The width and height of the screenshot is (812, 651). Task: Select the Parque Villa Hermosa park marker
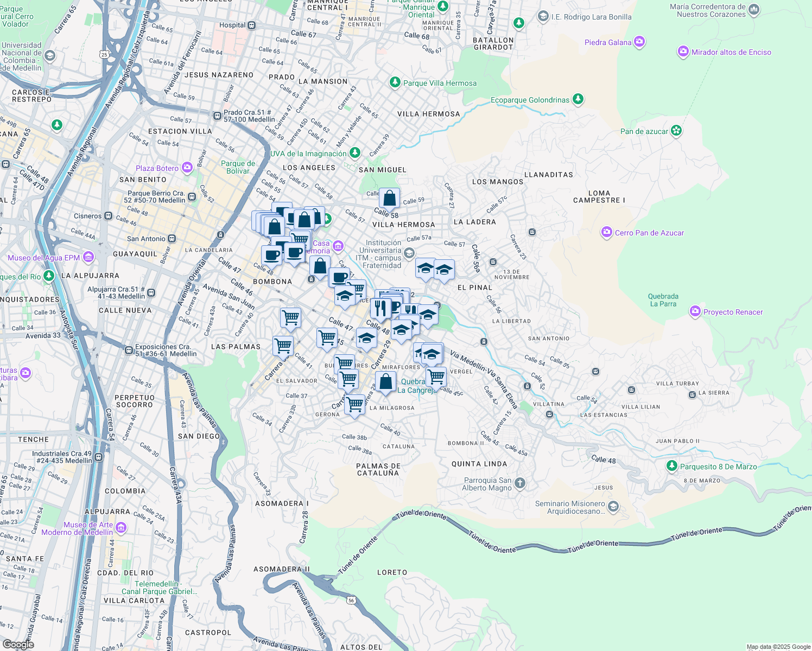click(x=395, y=83)
